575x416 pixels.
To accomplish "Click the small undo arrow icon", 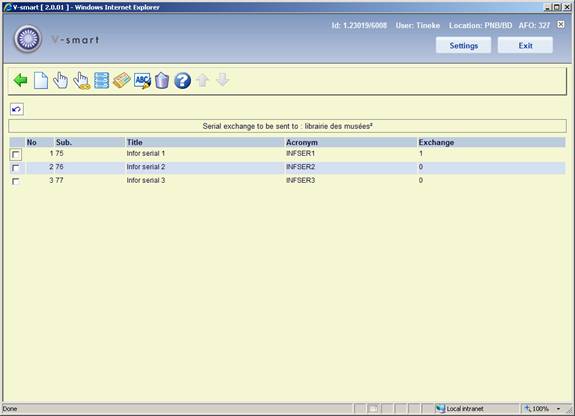I will pyautogui.click(x=17, y=109).
